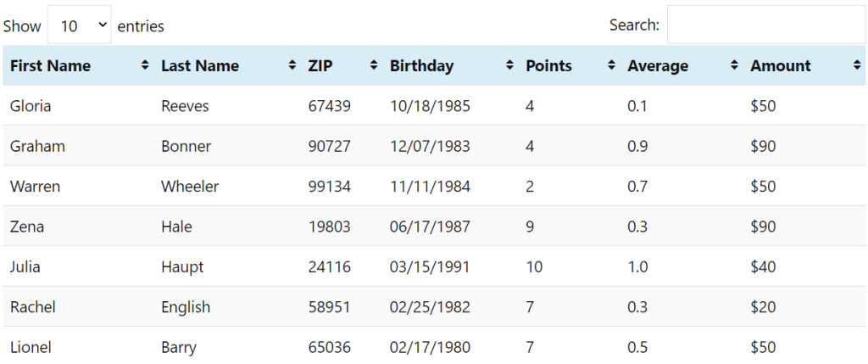
Task: Click the First Name sort arrows icon
Action: pos(145,65)
